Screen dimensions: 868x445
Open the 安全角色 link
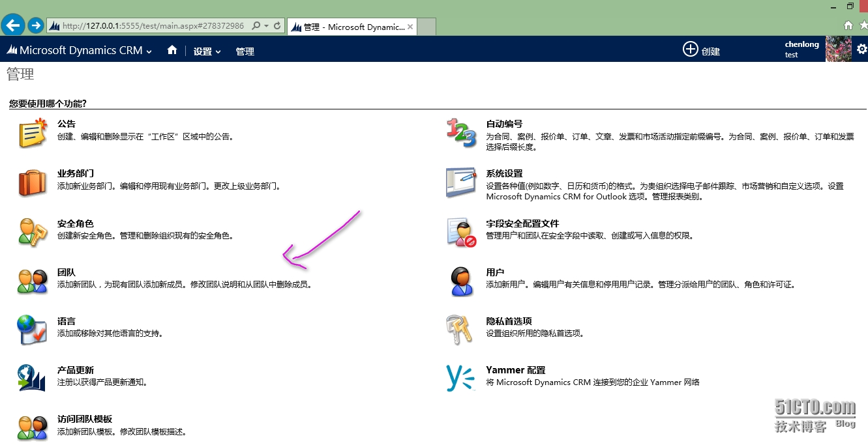click(76, 223)
